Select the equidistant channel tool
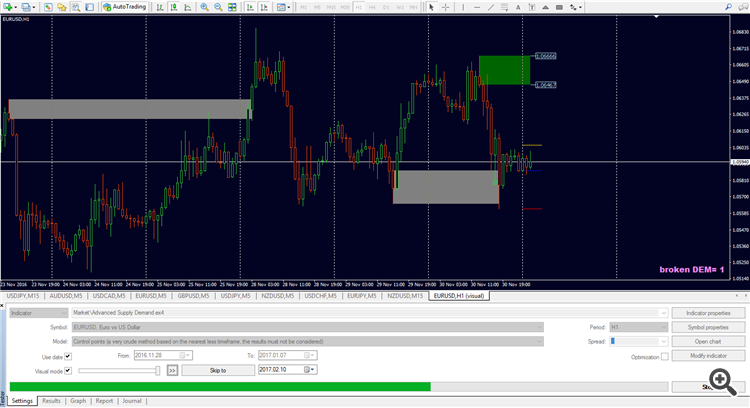This screenshot has height=408, width=750. pyautogui.click(x=504, y=7)
